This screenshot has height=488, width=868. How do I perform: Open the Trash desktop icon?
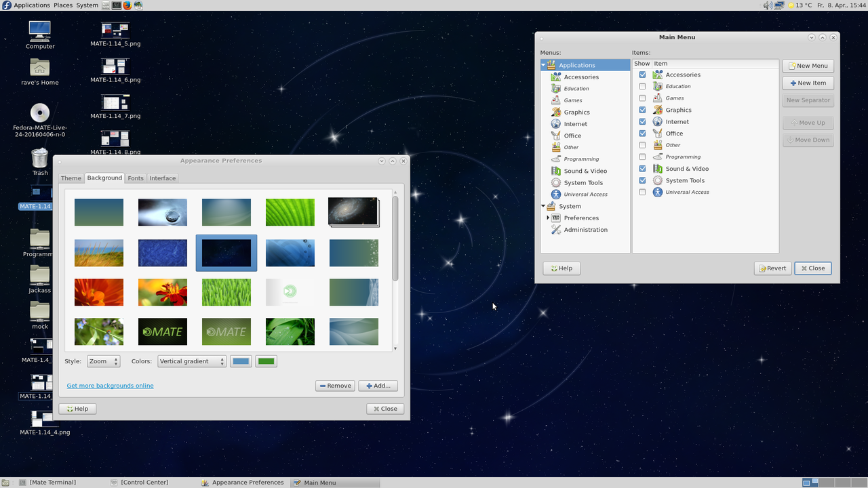coord(40,158)
